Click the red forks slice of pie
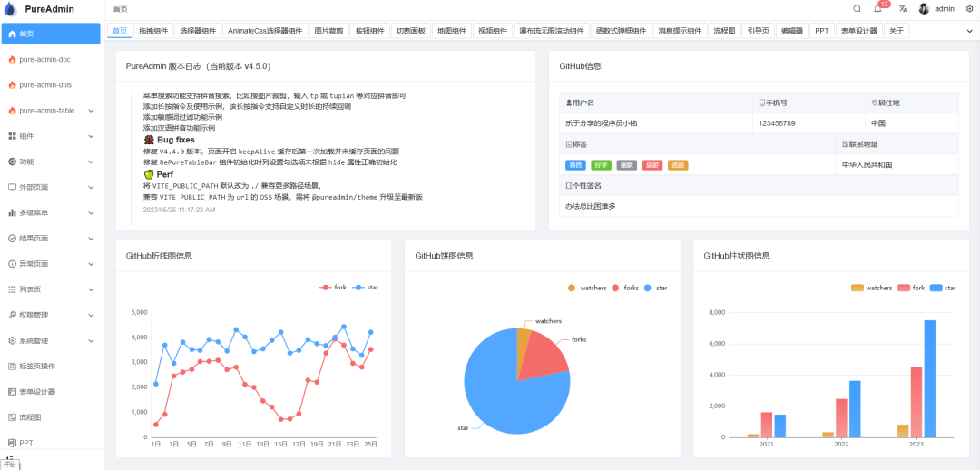 (x=545, y=359)
